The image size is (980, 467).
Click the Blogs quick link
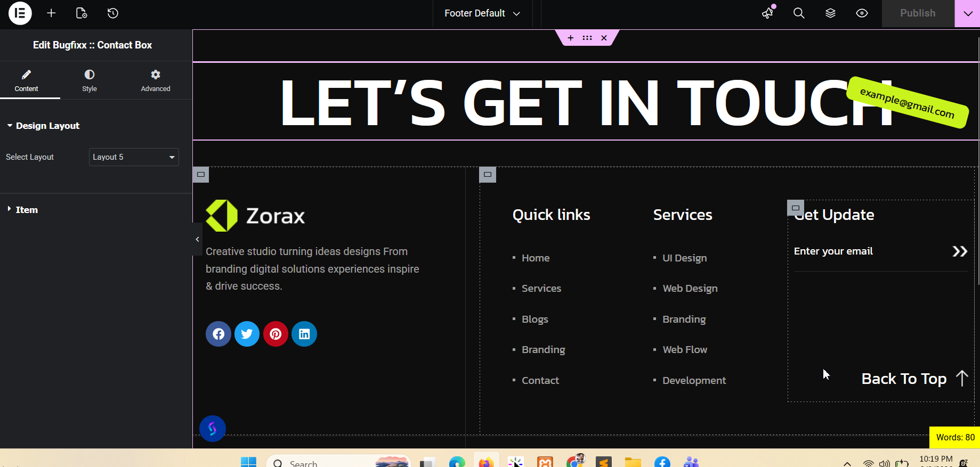(535, 319)
